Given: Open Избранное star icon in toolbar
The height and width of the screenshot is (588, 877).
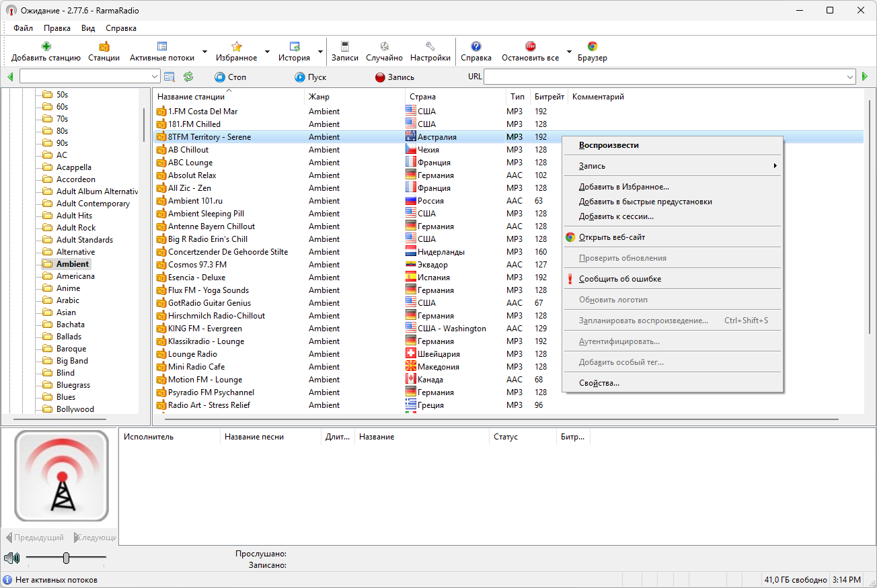Looking at the screenshot, I should click(x=237, y=46).
